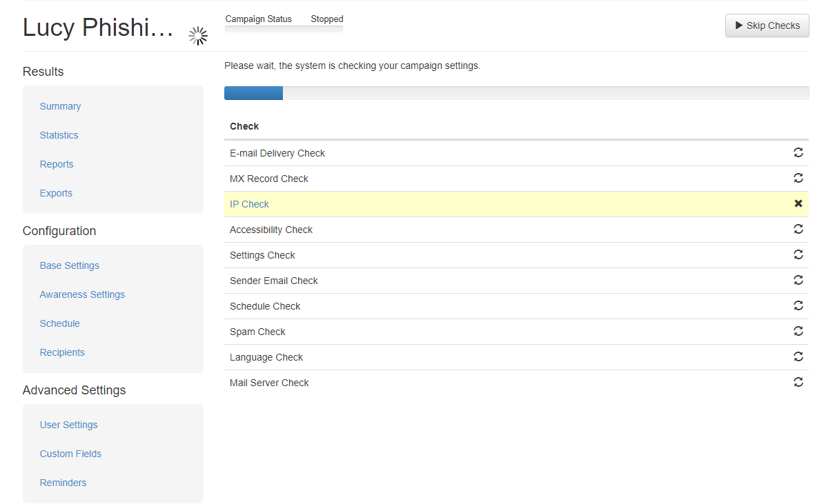835x504 pixels.
Task: Click the Results section heading
Action: point(43,72)
